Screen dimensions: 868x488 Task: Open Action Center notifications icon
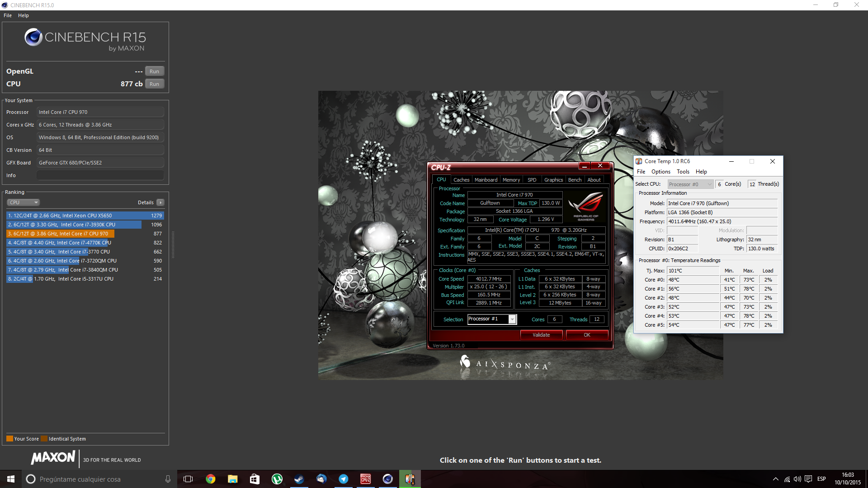point(808,479)
